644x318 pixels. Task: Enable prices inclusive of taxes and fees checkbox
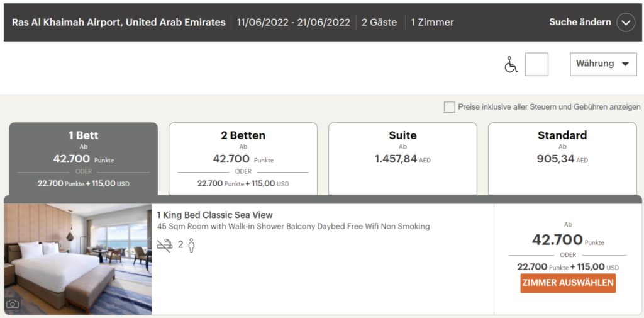point(449,107)
